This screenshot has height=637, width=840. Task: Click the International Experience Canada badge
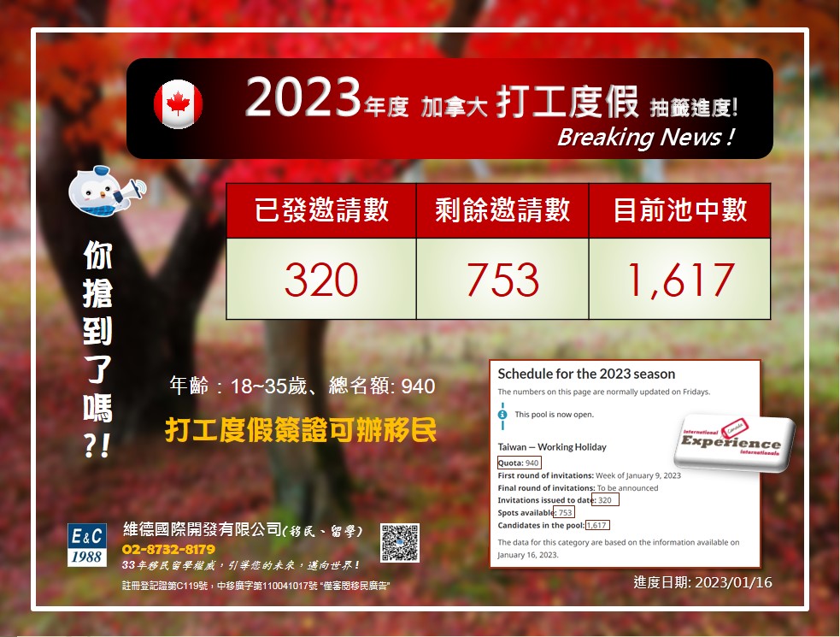point(734,442)
